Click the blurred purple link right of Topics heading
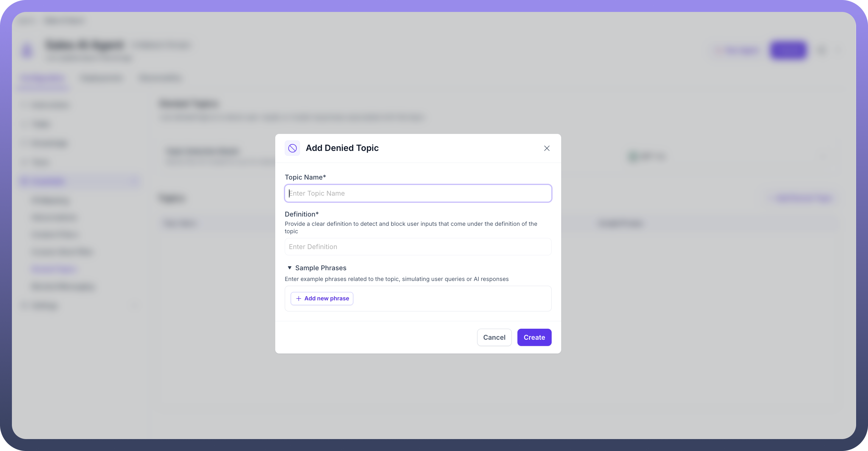Viewport: 868px width, 451px height. [803, 198]
